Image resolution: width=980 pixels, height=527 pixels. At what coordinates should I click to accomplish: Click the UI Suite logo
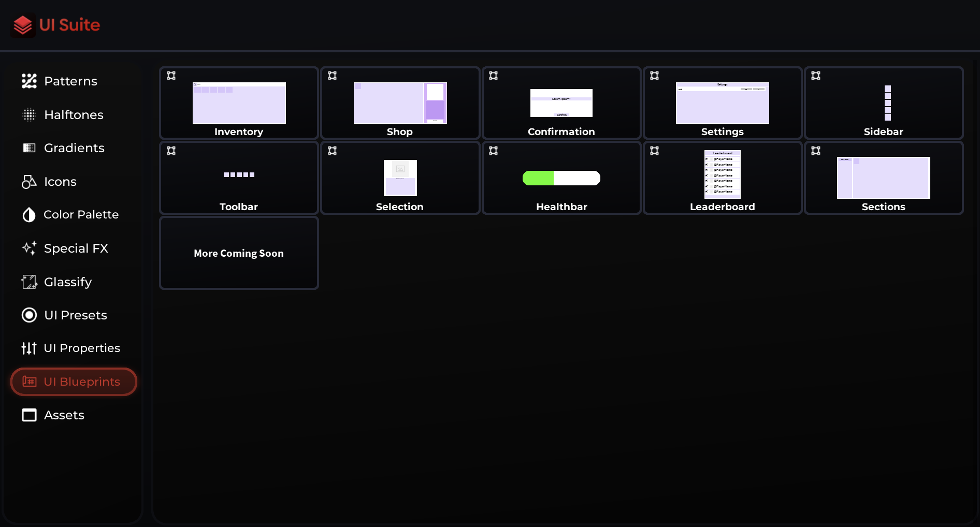(x=55, y=24)
